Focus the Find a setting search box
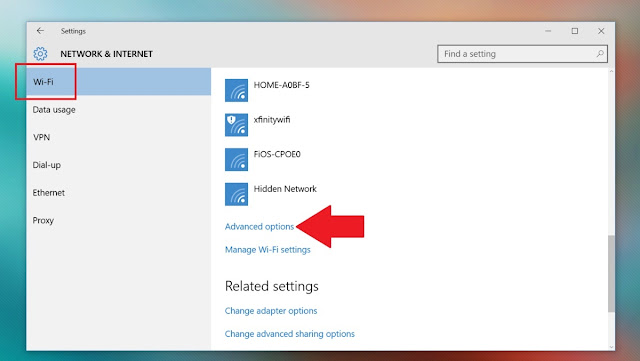 click(x=522, y=54)
